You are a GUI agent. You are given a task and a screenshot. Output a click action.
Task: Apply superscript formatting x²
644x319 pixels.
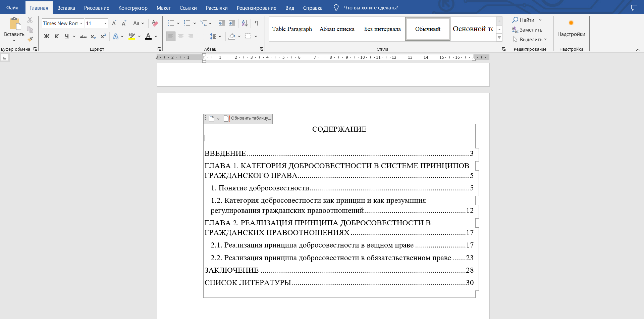tap(103, 37)
